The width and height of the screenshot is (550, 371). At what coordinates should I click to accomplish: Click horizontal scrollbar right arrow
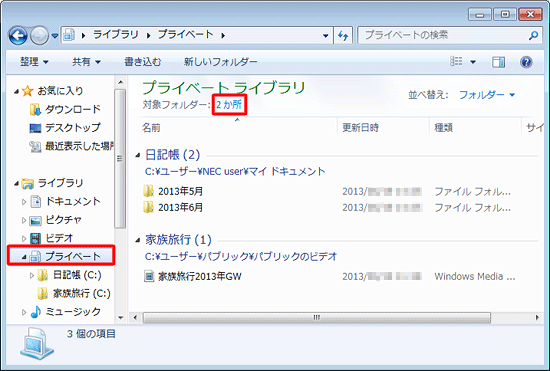(537, 318)
